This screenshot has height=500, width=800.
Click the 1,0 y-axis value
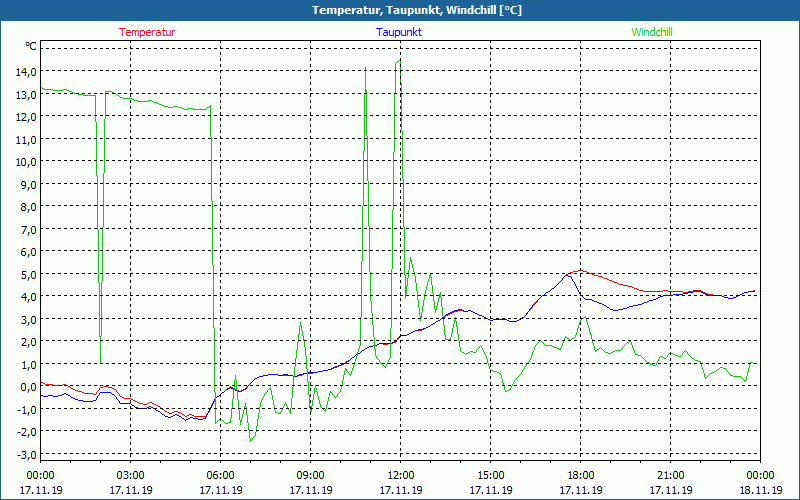29,364
